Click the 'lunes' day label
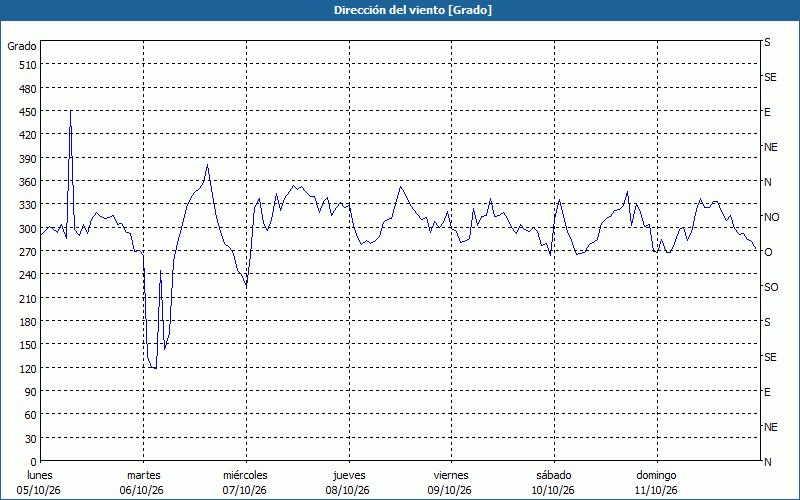 pyautogui.click(x=40, y=475)
